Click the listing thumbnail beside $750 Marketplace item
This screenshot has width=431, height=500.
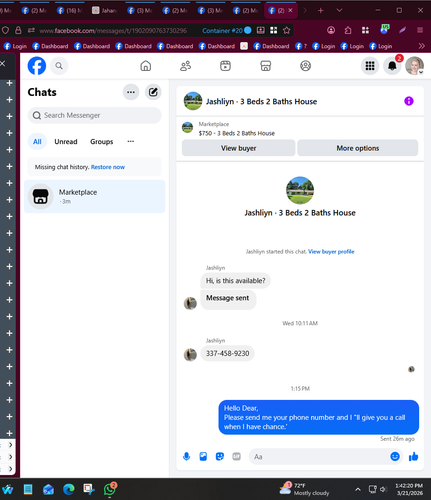coord(187,127)
